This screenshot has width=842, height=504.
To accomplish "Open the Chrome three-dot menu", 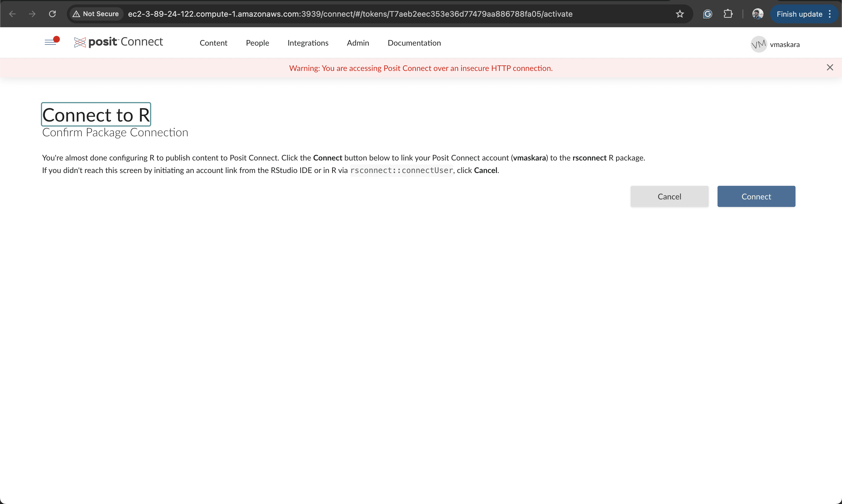I will tap(830, 14).
